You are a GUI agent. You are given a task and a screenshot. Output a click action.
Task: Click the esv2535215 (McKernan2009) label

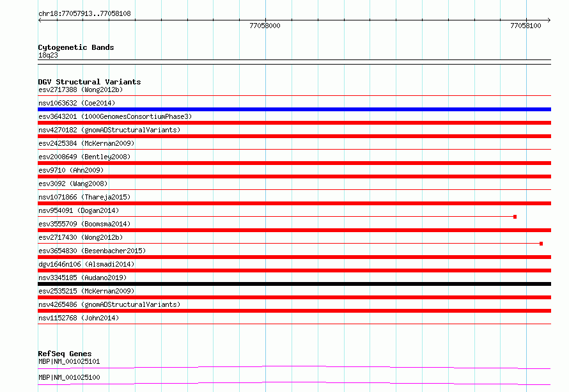point(86,291)
